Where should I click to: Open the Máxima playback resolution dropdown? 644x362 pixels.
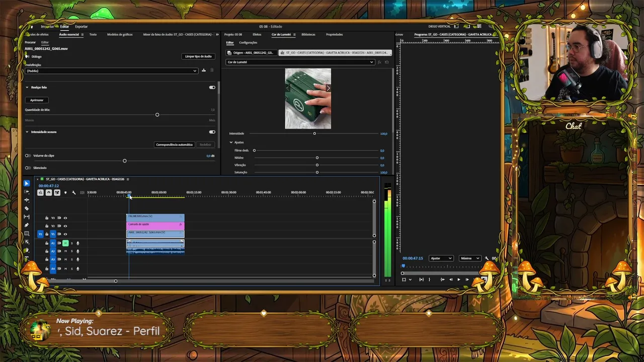click(470, 258)
